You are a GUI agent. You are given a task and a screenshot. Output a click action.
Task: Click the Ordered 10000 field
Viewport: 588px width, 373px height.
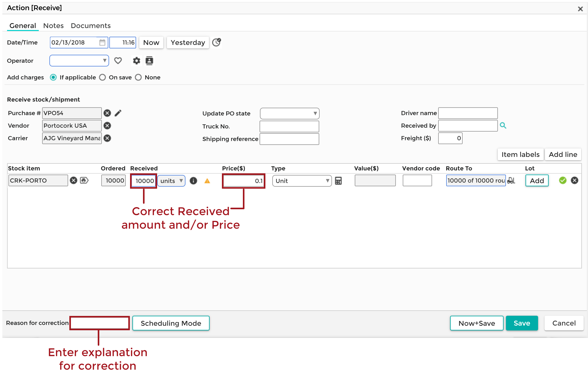114,180
